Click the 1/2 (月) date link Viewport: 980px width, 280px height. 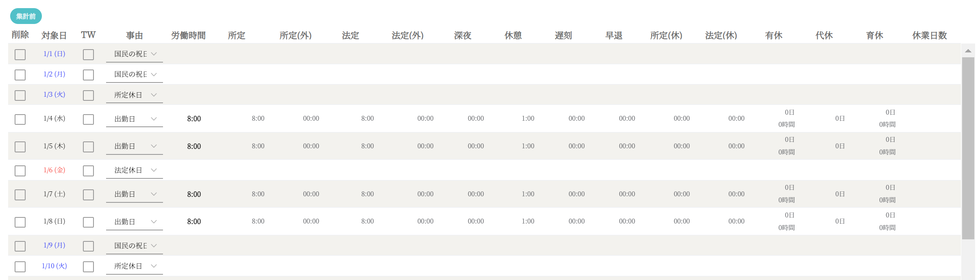click(54, 74)
